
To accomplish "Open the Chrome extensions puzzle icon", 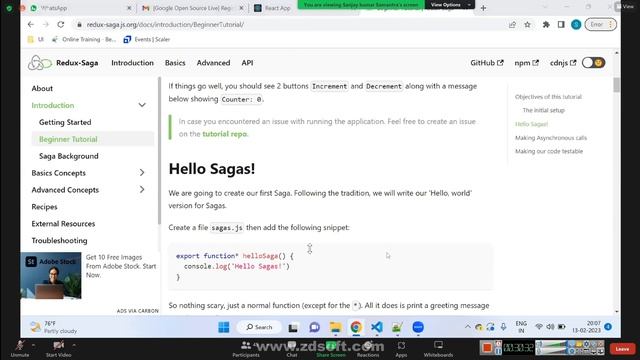I will [x=546, y=25].
